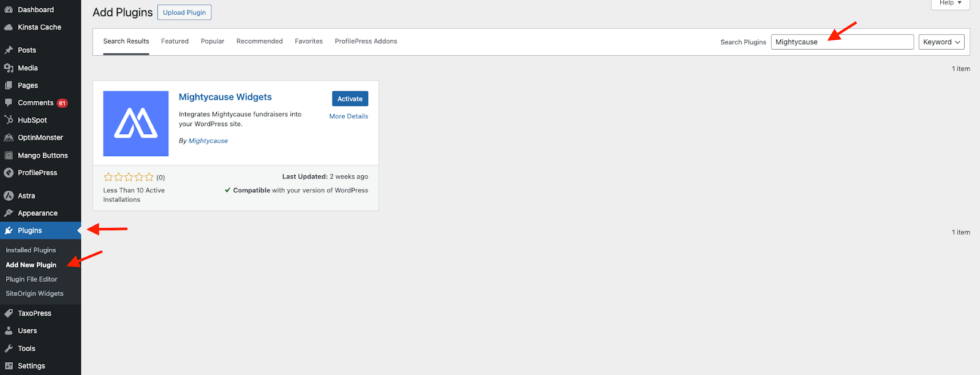Switch to the Search Results tab

(x=126, y=42)
